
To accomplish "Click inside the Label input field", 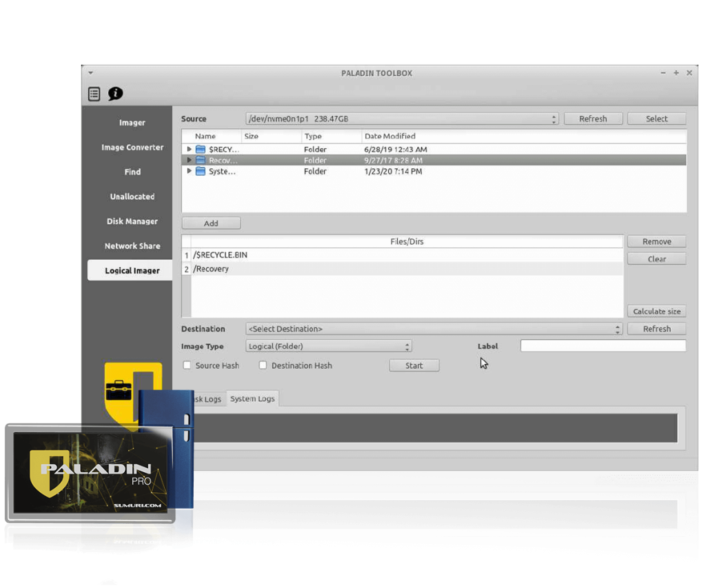I will (603, 345).
